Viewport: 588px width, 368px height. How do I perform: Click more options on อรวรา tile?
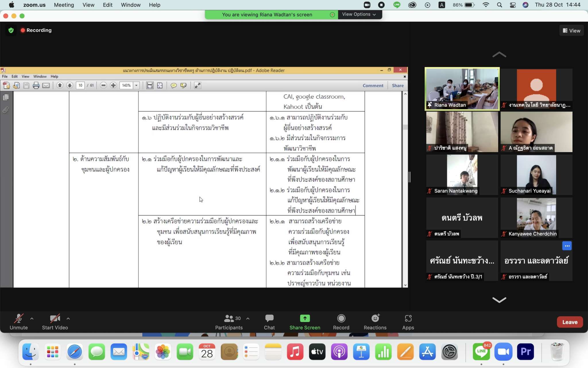(567, 246)
